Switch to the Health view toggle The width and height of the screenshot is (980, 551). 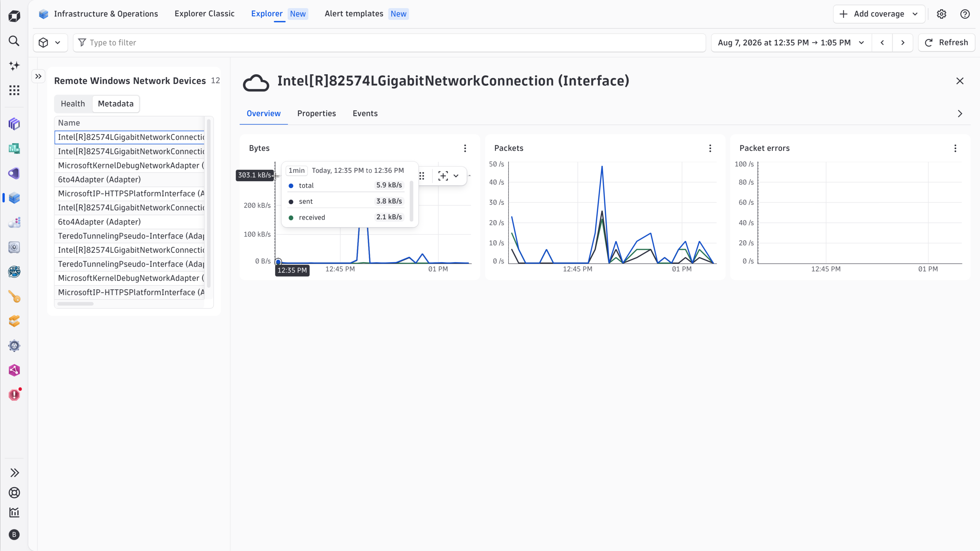point(73,104)
